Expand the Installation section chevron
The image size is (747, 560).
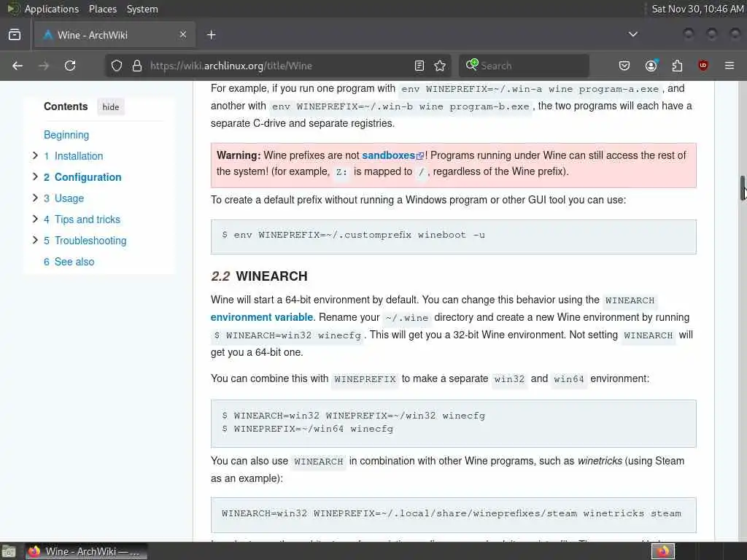pos(35,155)
